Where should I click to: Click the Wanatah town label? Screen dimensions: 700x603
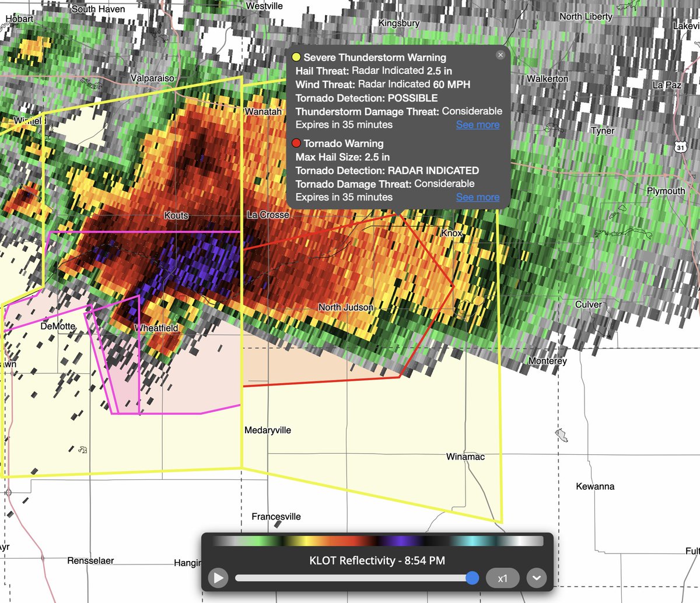263,112
